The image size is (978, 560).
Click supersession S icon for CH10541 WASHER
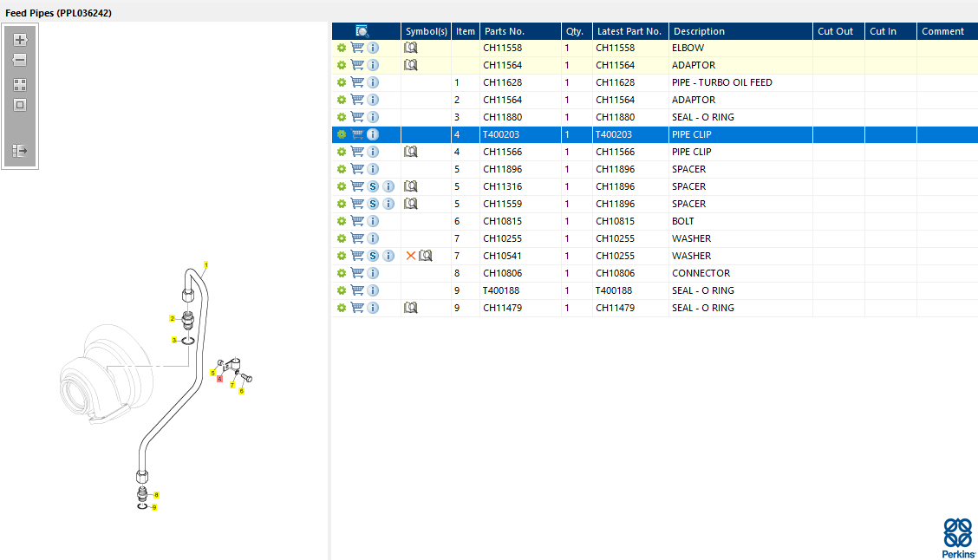pyautogui.click(x=373, y=256)
